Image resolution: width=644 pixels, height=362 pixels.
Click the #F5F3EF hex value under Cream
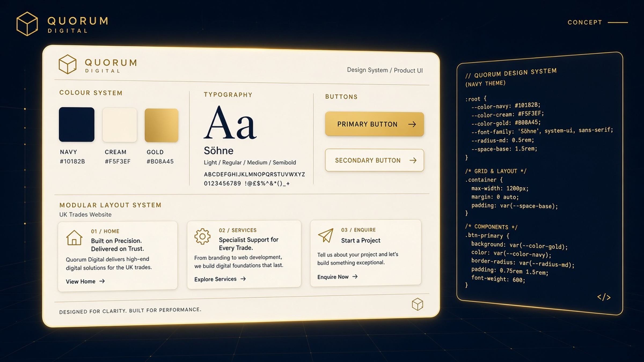pos(118,161)
